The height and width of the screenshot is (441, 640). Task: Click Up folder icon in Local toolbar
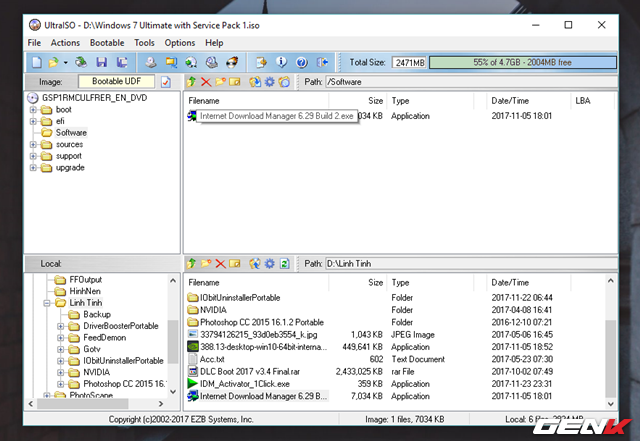[x=191, y=264]
